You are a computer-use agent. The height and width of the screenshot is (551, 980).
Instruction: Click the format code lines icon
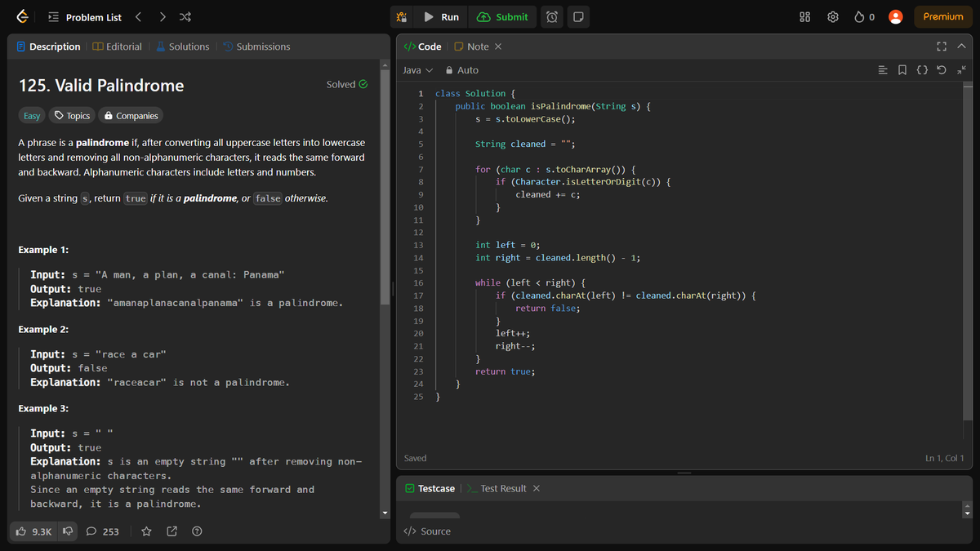pos(883,70)
